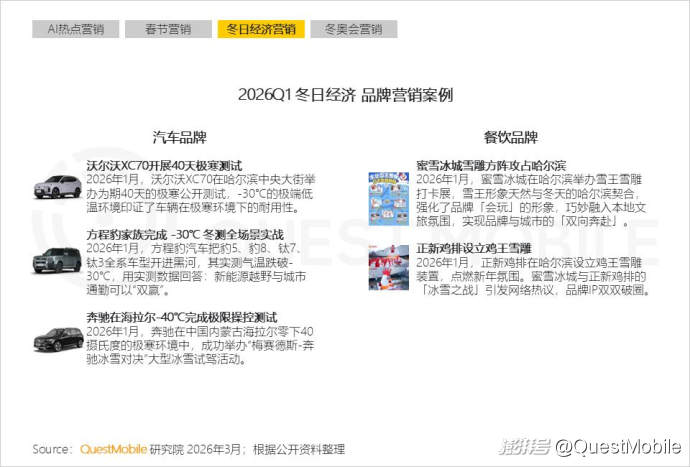This screenshot has width=690, height=467.
Task: Select the 汽车品牌 section heading
Action: point(180,137)
